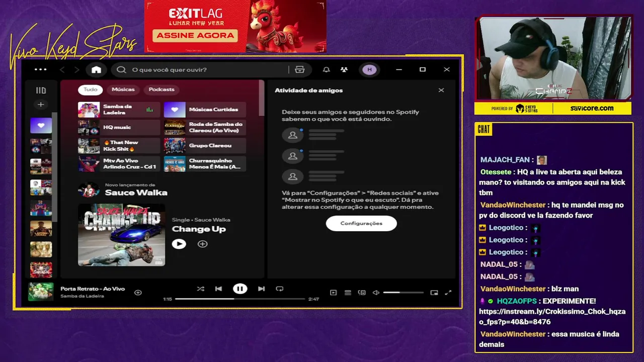This screenshot has height=362, width=644.
Task: Click Otessete username in chat
Action: [496, 172]
